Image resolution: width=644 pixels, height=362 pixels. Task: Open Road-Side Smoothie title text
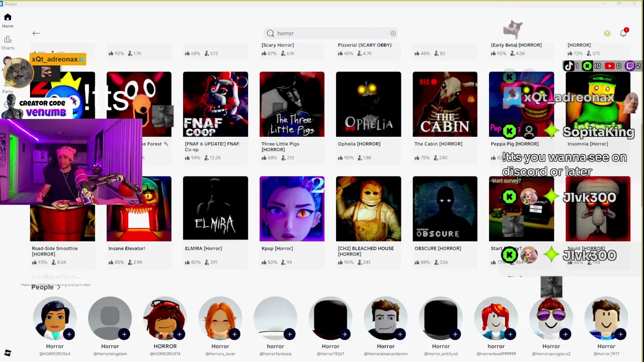pyautogui.click(x=55, y=251)
